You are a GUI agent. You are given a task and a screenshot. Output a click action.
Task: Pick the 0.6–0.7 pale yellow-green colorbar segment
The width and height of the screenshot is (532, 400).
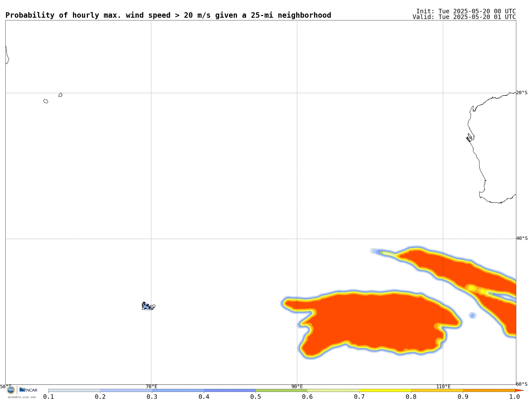(x=333, y=390)
